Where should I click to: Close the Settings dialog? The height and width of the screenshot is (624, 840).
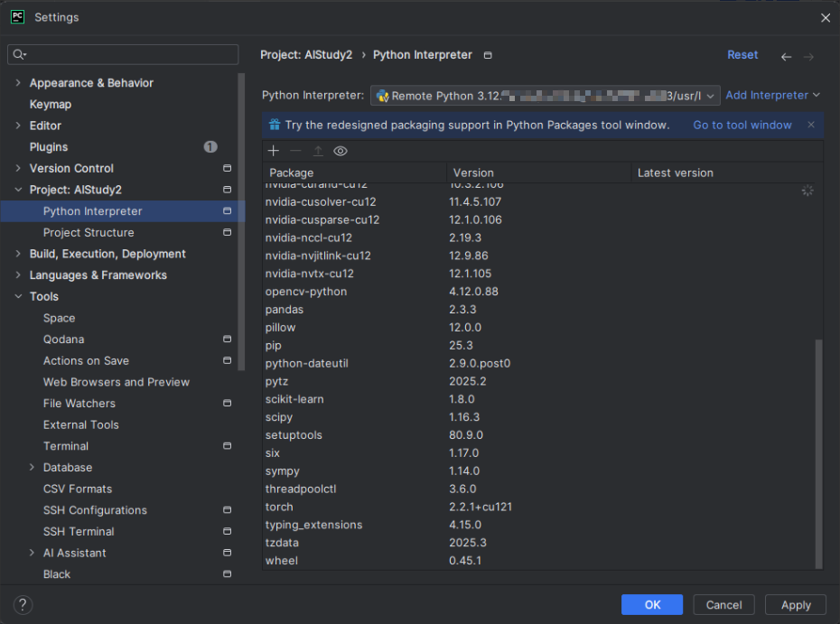point(826,18)
